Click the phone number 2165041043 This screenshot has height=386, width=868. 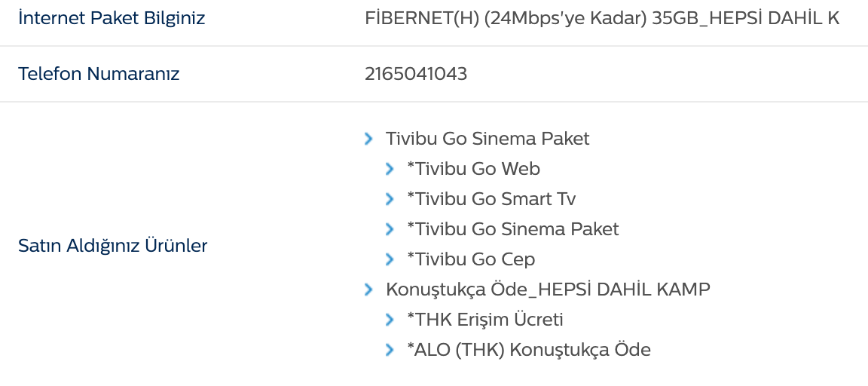pyautogui.click(x=416, y=74)
